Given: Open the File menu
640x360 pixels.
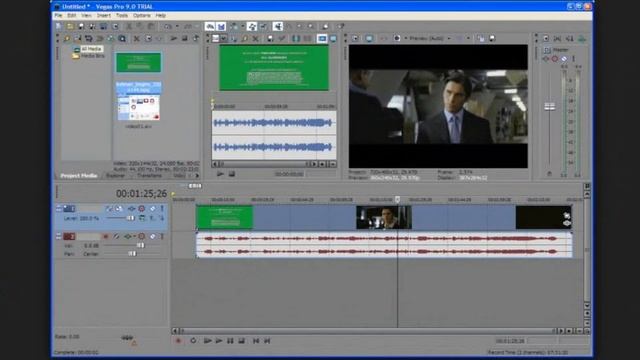Looking at the screenshot, I should (x=58, y=16).
